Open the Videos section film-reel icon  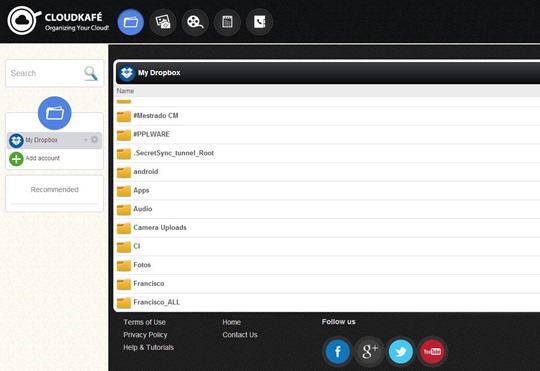point(195,22)
